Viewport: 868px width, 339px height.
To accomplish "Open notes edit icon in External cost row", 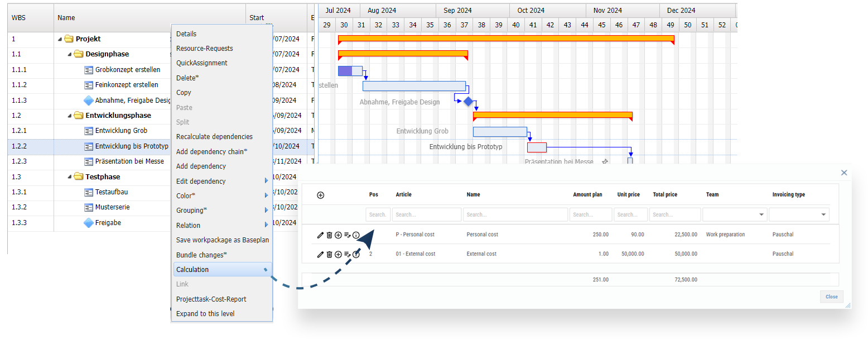I will 347,254.
